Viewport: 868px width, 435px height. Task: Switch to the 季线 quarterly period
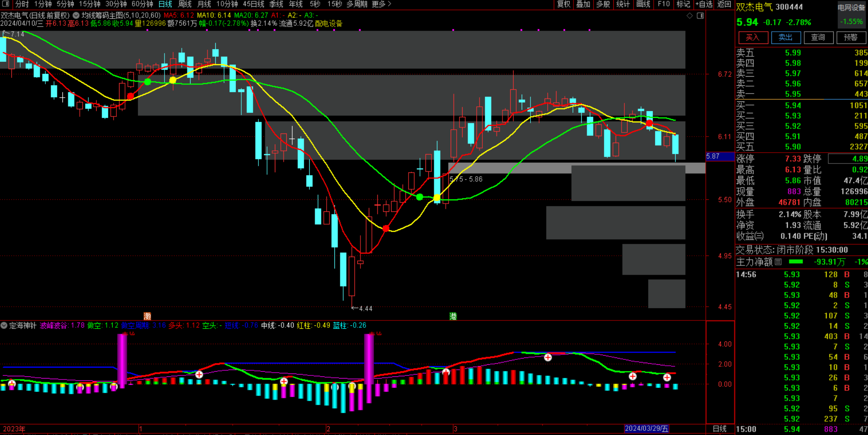click(276, 4)
